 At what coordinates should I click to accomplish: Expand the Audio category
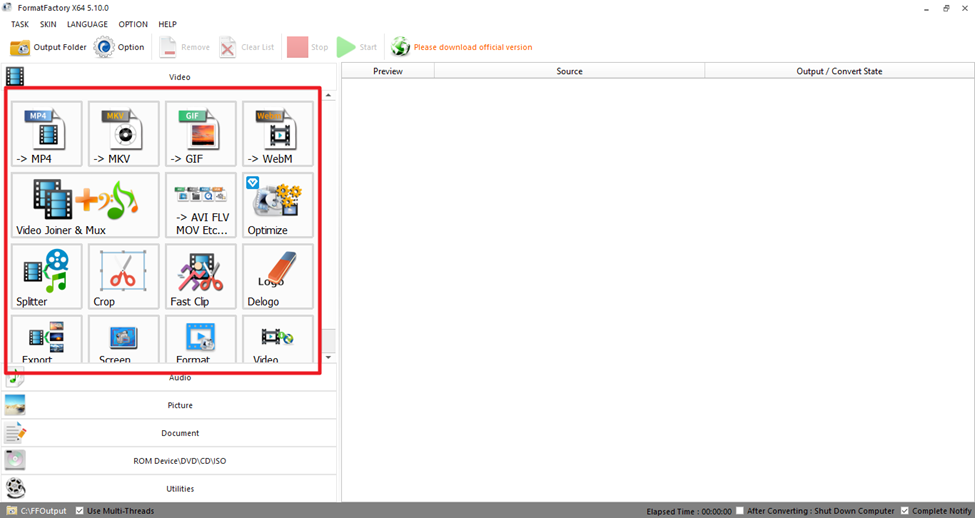pyautogui.click(x=169, y=377)
